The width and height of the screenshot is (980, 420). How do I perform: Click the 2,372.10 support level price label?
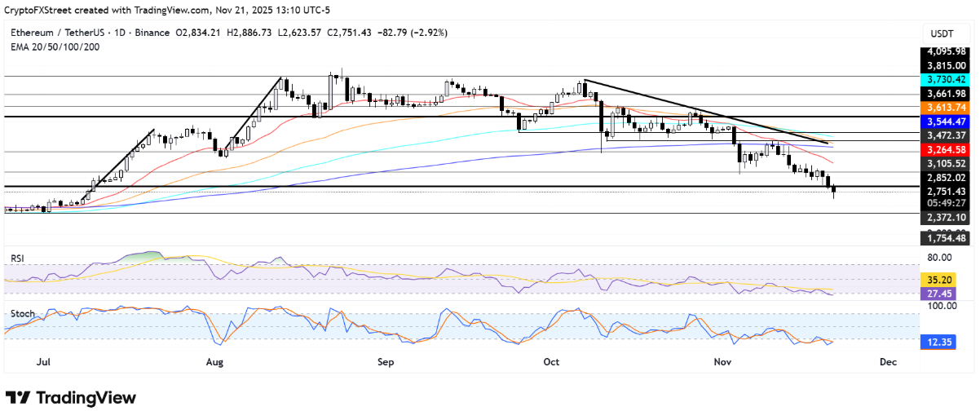point(943,217)
